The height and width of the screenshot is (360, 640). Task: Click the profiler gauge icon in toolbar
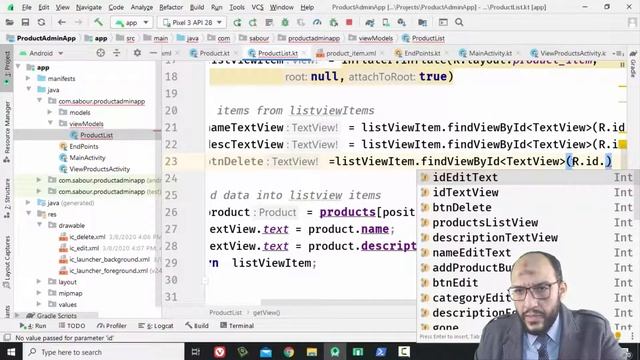click(x=317, y=22)
